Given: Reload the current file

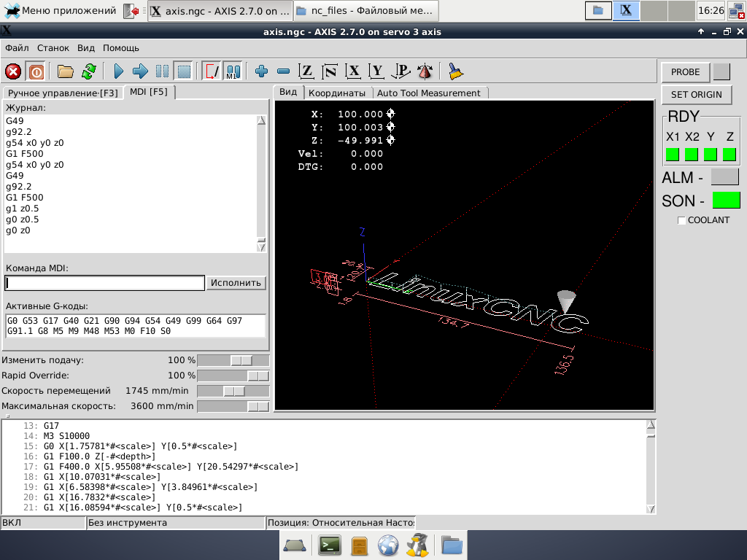Looking at the screenshot, I should (x=88, y=71).
